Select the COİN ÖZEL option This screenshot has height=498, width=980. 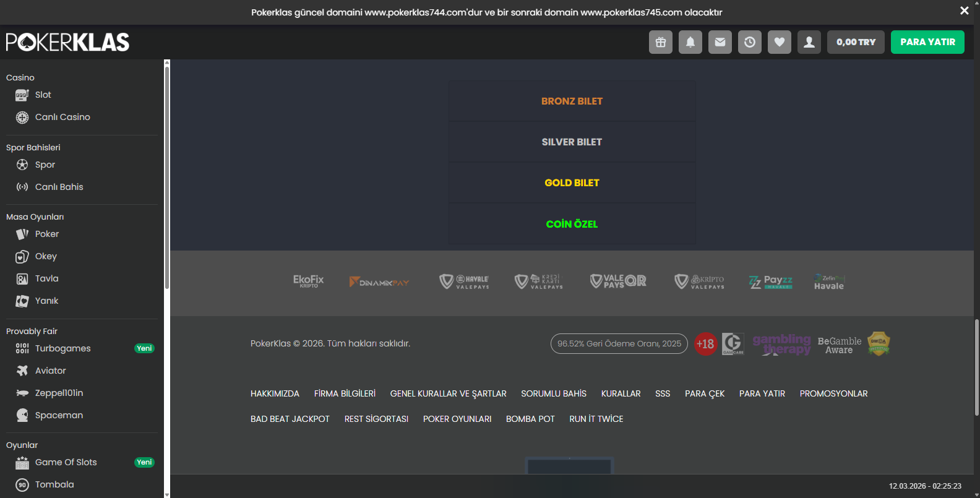point(572,224)
